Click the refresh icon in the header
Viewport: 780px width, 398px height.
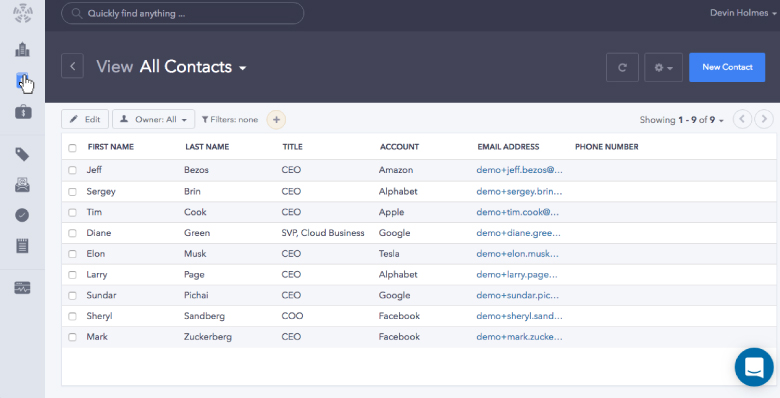pyautogui.click(x=622, y=67)
